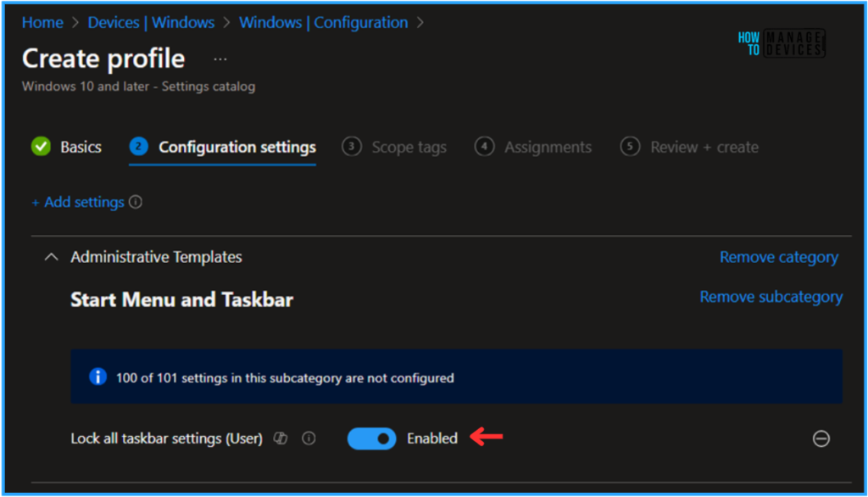Select the 'Lock all taskbar settings (User)' label
The height and width of the screenshot is (497, 868).
(167, 438)
